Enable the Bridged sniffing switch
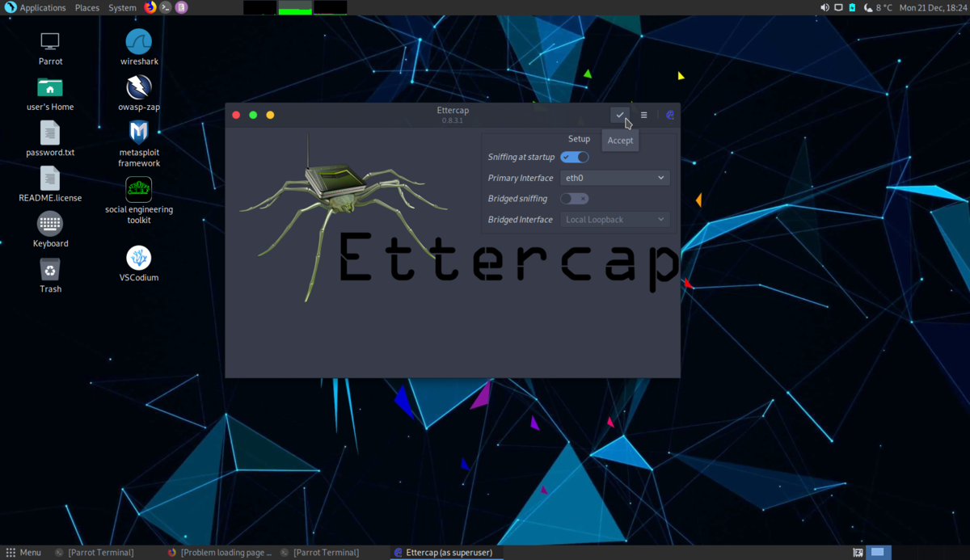The width and height of the screenshot is (970, 560). pos(575,198)
